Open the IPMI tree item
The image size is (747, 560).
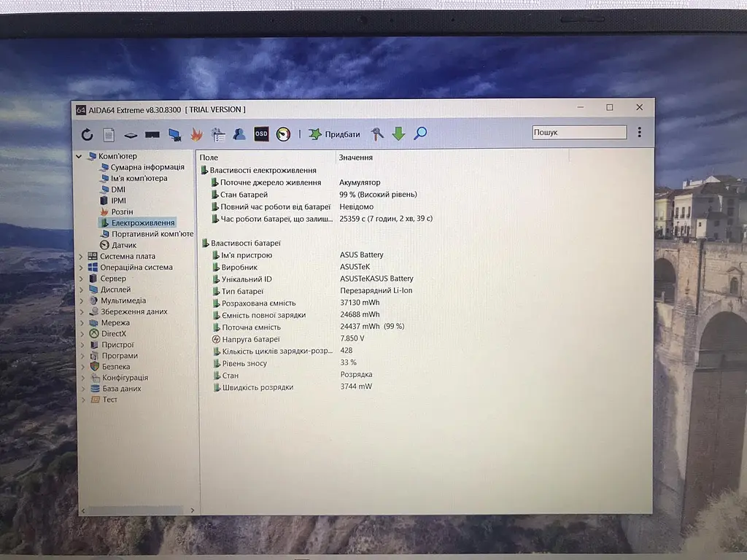(119, 201)
